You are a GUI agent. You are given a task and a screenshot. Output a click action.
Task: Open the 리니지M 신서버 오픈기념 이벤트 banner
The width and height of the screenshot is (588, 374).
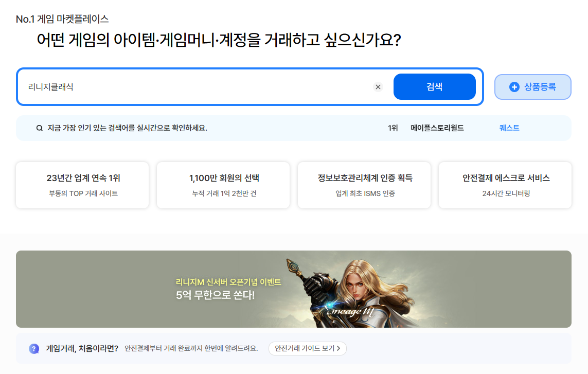coord(294,289)
